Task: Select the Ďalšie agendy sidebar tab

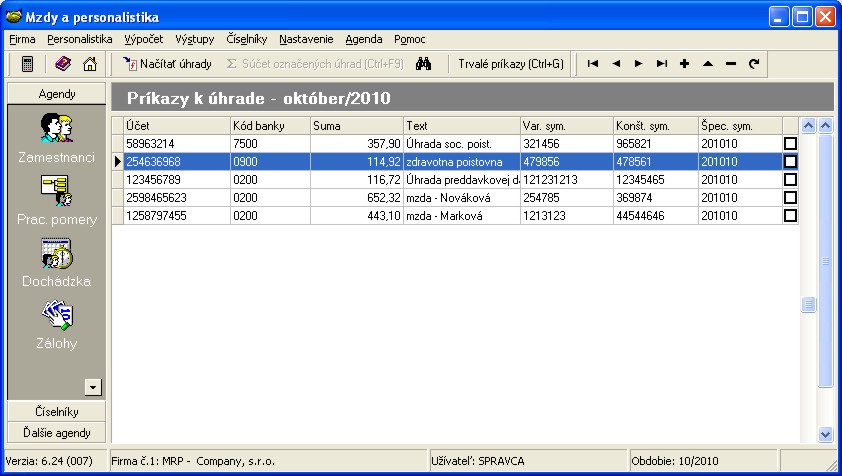Action: tap(56, 432)
